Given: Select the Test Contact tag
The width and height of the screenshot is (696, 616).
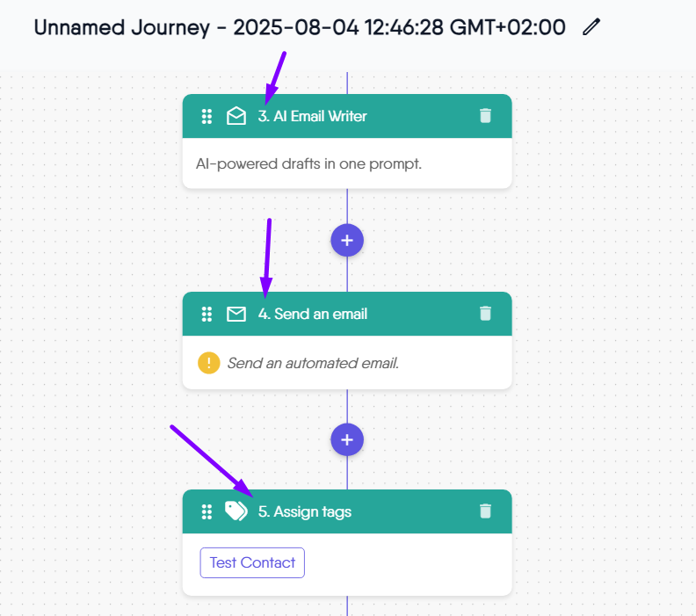Looking at the screenshot, I should click(x=252, y=562).
